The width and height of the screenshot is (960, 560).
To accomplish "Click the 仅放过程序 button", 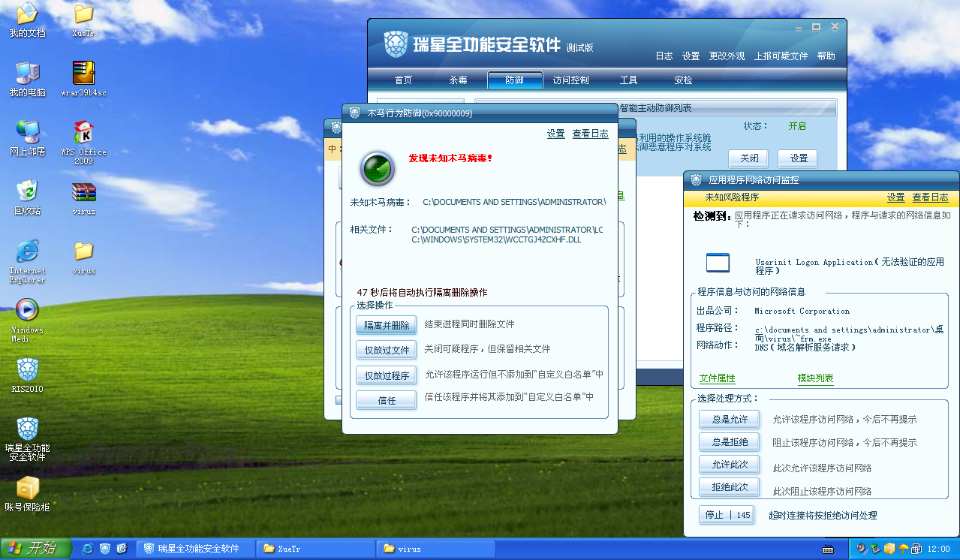I will 387,375.
